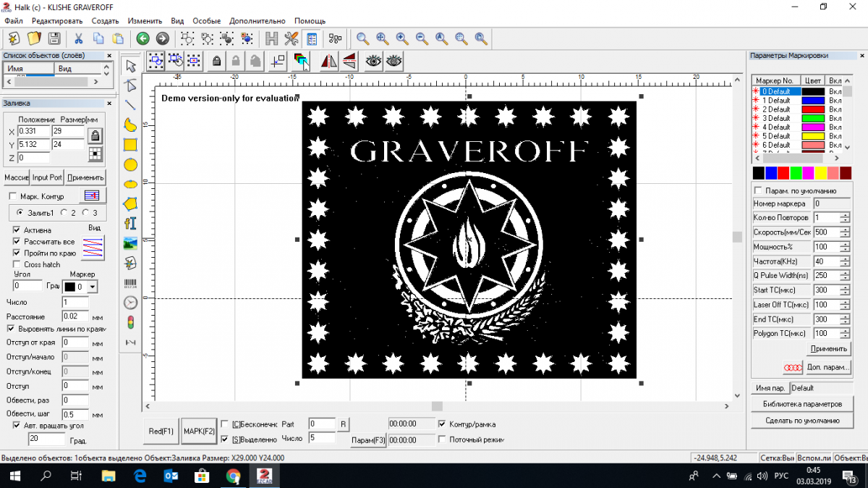Toggle Рассчитать все checkbox
Screen dimensions: 868x488
pos(17,241)
